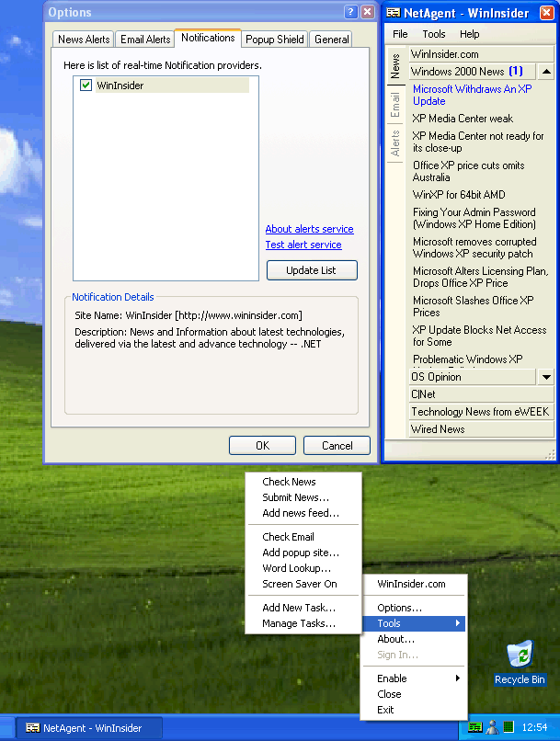Expand the Tools submenu arrow

457,622
